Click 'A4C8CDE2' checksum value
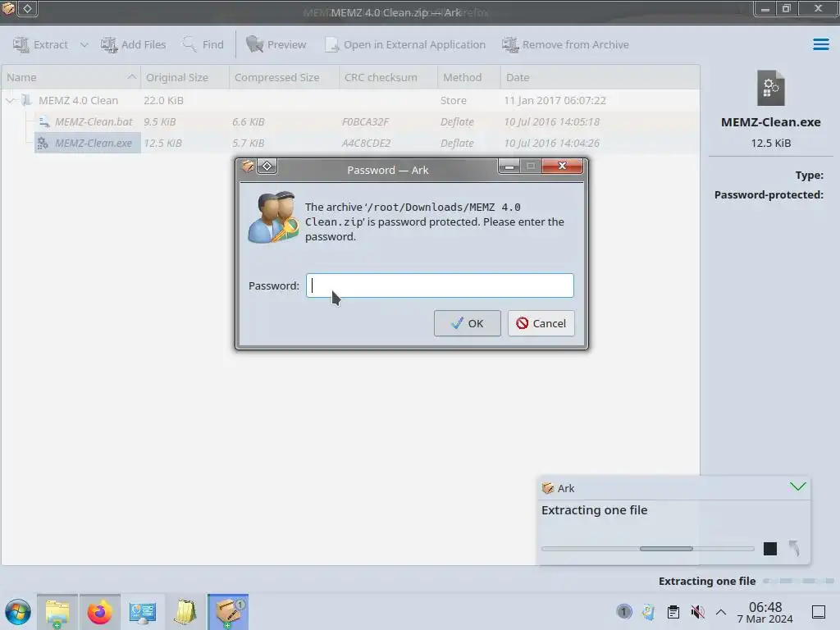840x630 pixels. (366, 143)
